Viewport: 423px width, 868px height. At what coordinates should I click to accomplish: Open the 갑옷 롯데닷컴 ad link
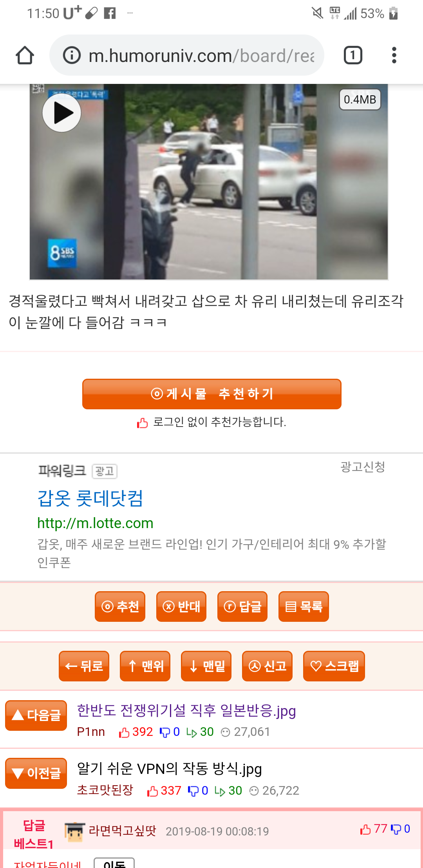[90, 498]
